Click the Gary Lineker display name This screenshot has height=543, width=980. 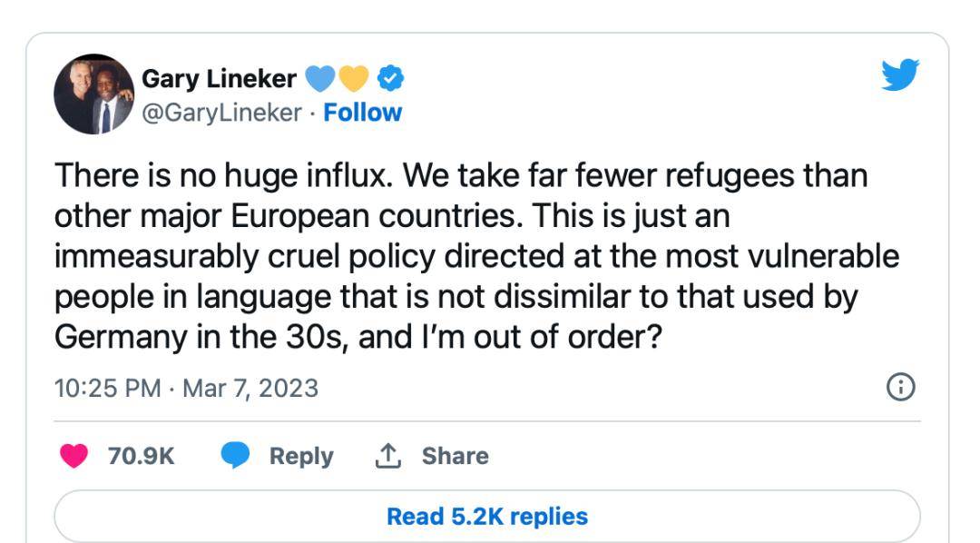click(219, 80)
